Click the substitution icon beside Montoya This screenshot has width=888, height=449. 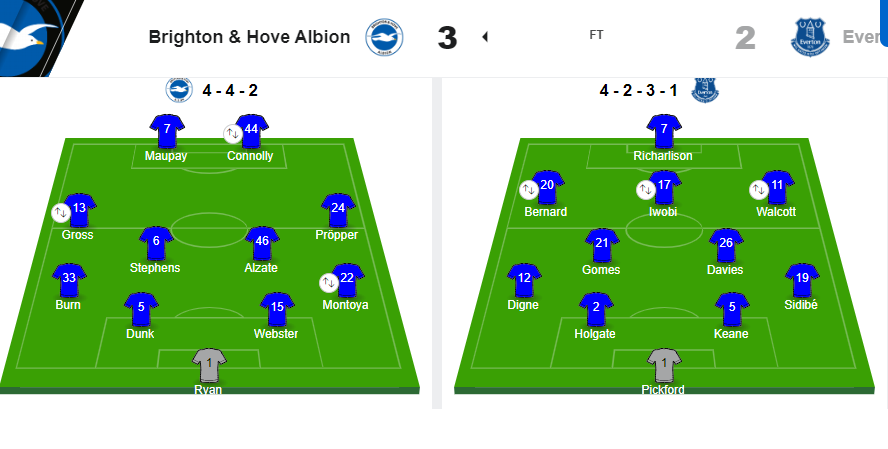click(329, 283)
